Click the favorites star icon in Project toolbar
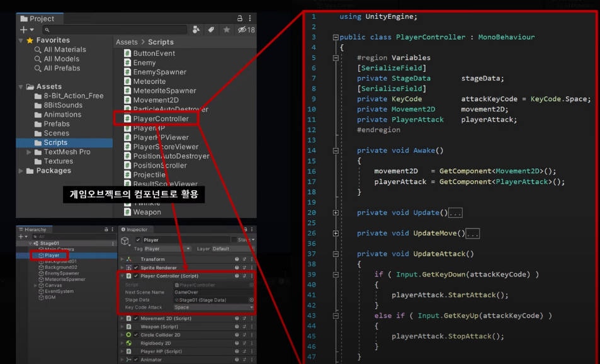Screen dimensions: 600x364 pyautogui.click(x=227, y=30)
